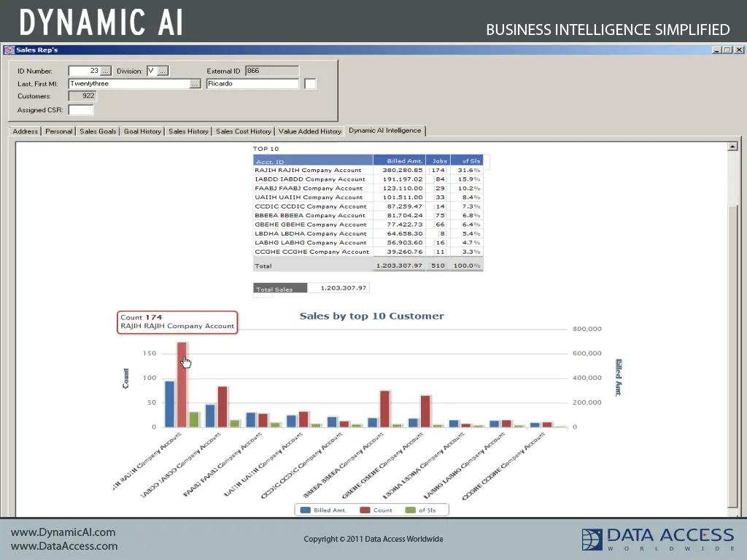Click the middle initial field
This screenshot has height=560, width=747.
pos(310,84)
